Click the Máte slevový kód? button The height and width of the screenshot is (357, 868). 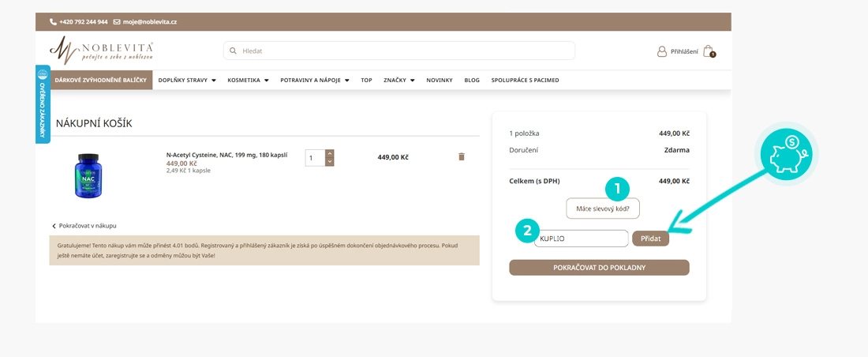602,209
